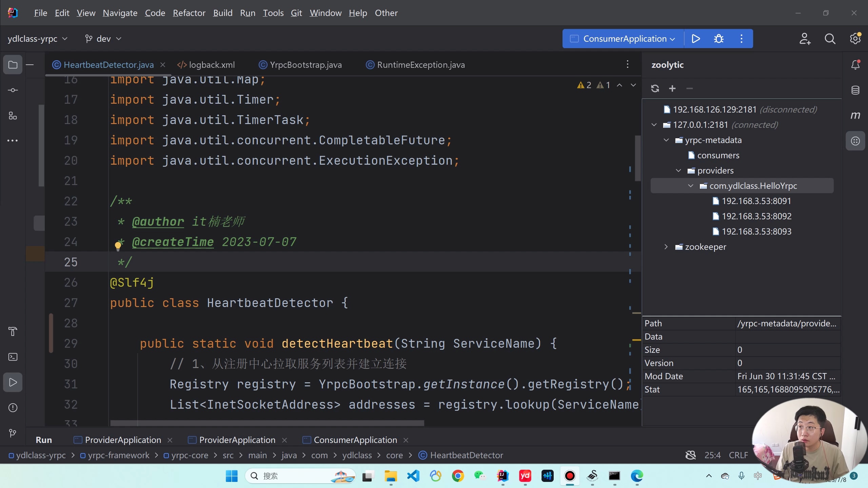Add a new connection with plus icon
Screen dimensions: 868x488
pos(672,88)
